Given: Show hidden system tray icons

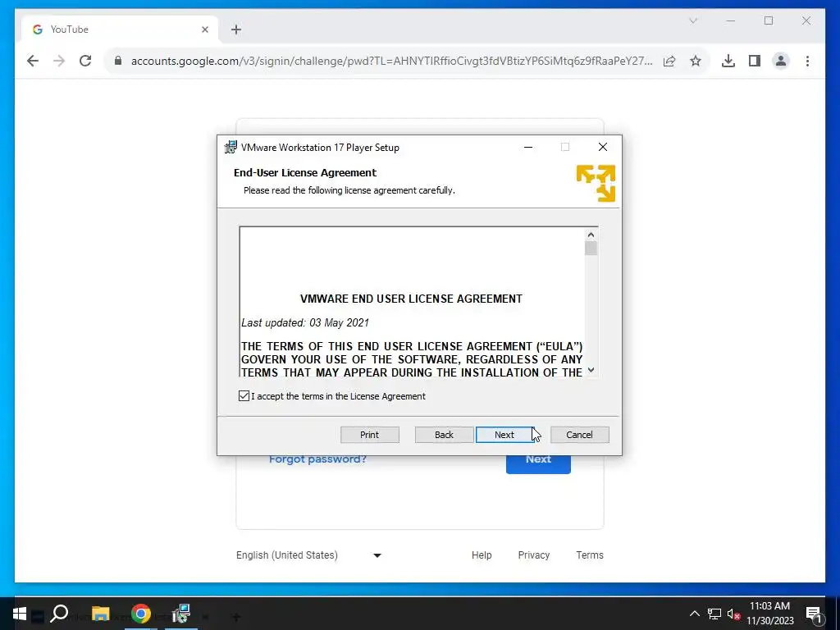Looking at the screenshot, I should (x=694, y=614).
